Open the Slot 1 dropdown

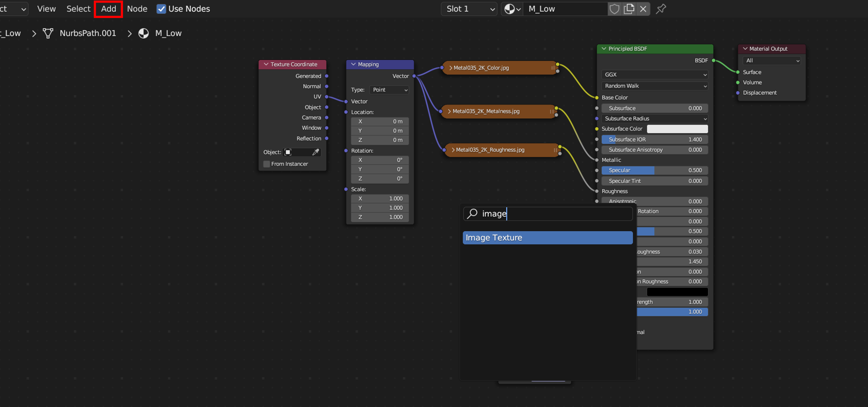click(x=469, y=9)
